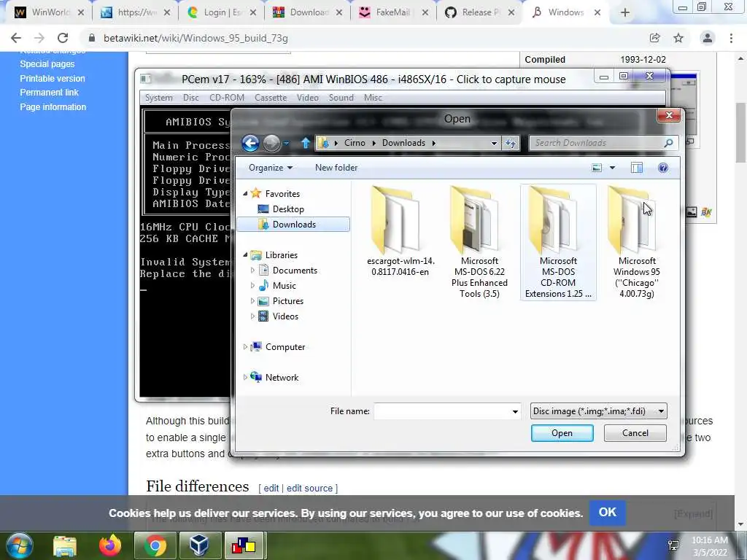The image size is (747, 560).
Task: Click the Chrome reload page icon
Action: tap(63, 38)
